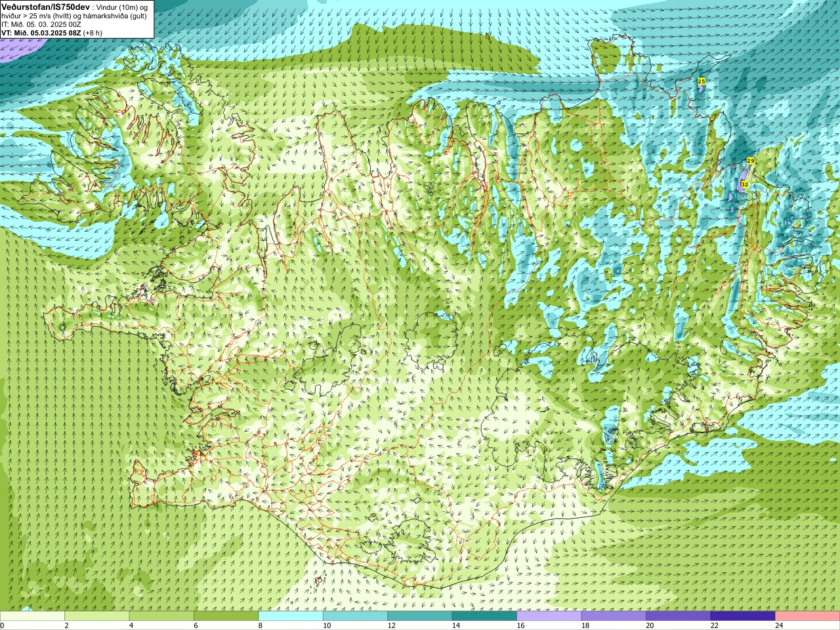
Task: Click legend tick label 18
Action: click(x=585, y=626)
